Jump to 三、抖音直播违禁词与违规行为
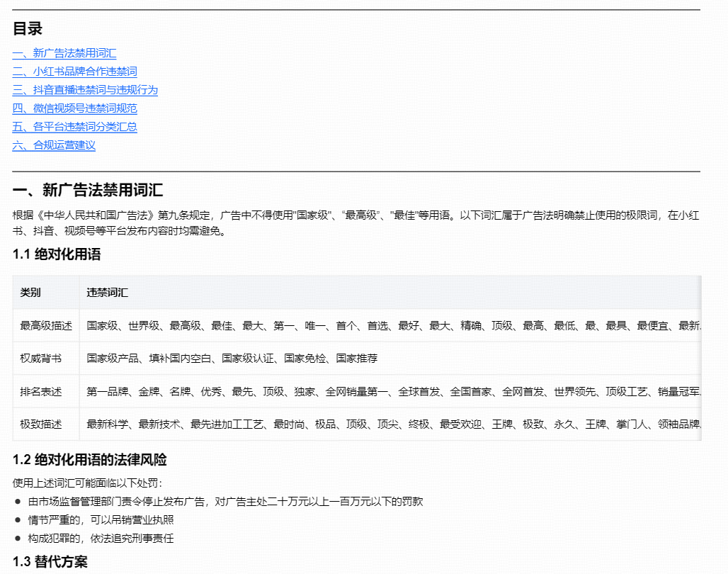Viewport: 728px width, 574px height. (x=85, y=90)
